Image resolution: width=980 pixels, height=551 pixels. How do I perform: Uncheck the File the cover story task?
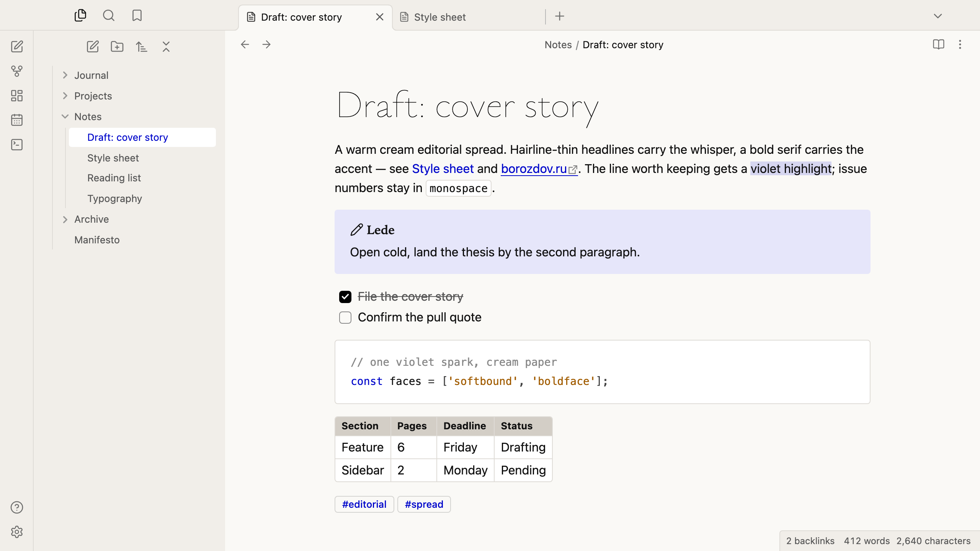(345, 297)
